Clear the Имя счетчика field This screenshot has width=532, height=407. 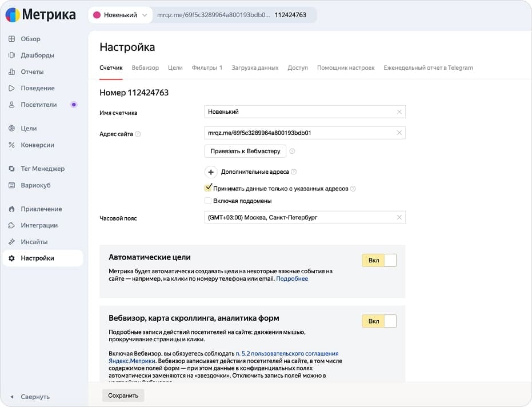tap(399, 111)
